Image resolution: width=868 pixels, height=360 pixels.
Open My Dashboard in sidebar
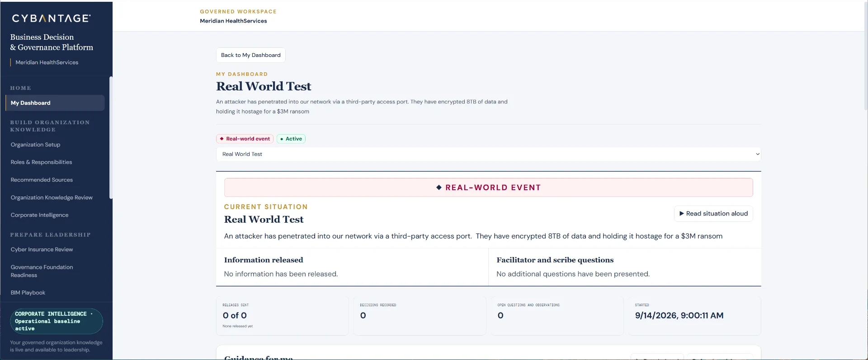click(x=55, y=103)
